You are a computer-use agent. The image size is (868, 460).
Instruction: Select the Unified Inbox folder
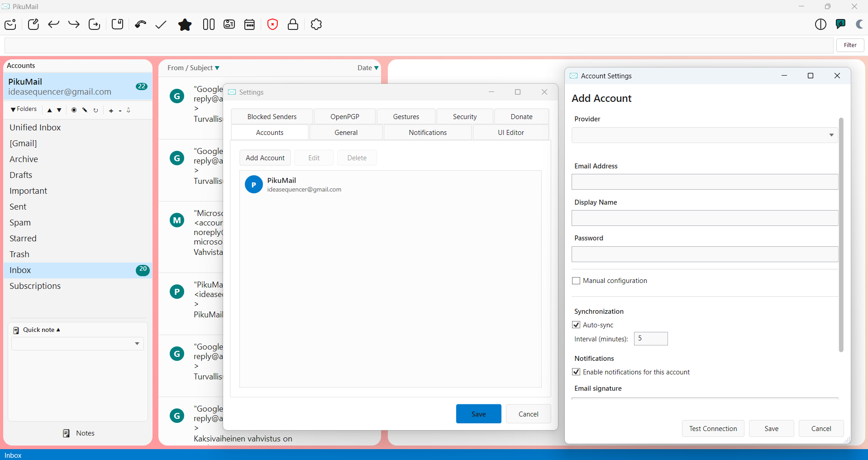(77, 127)
